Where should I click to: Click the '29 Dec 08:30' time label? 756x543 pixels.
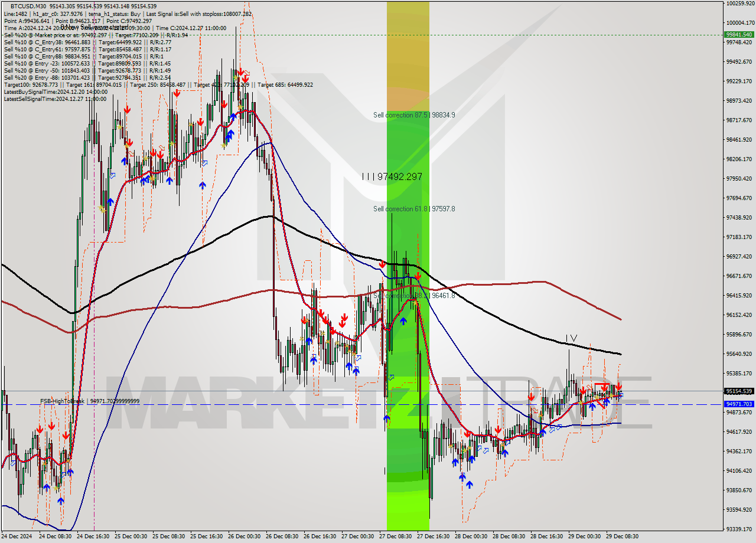(x=623, y=537)
